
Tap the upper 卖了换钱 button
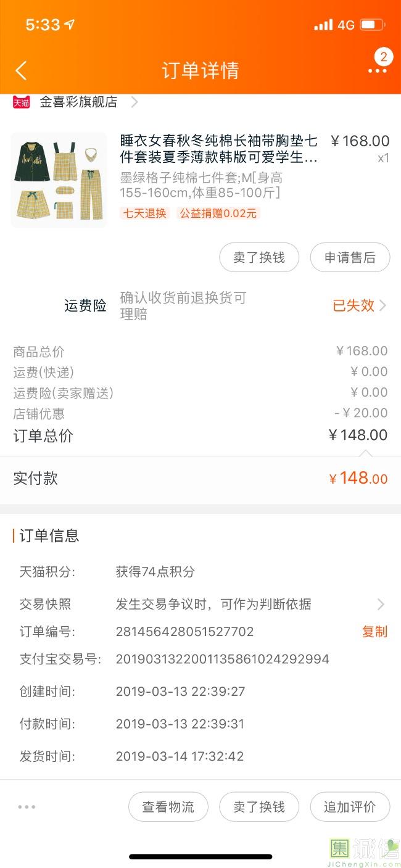[x=259, y=257]
